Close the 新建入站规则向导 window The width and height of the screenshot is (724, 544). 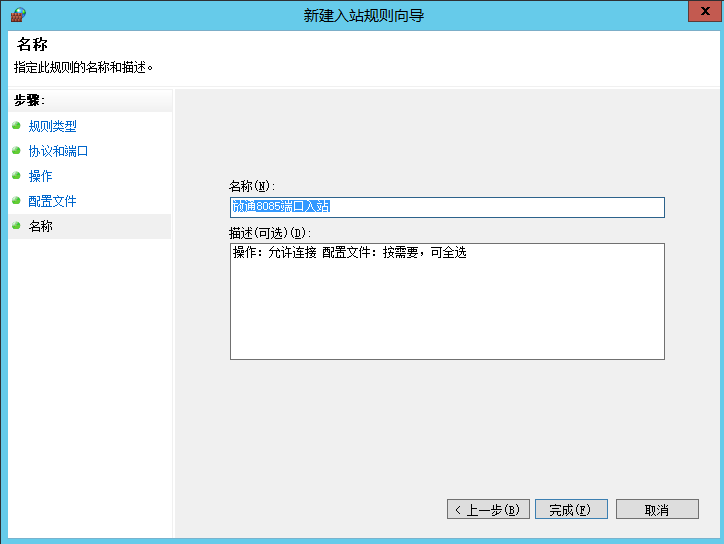(703, 12)
